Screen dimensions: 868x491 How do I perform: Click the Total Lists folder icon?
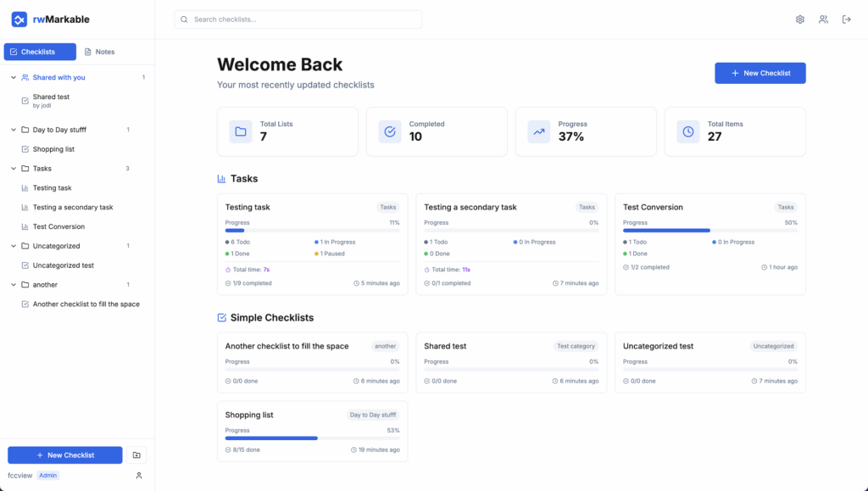[241, 131]
